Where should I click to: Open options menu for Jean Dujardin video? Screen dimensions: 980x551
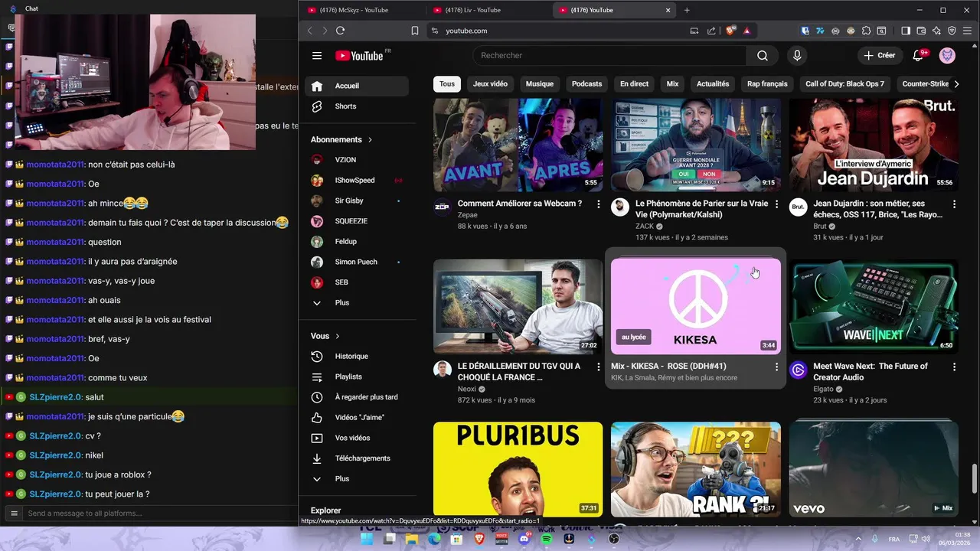[954, 204]
